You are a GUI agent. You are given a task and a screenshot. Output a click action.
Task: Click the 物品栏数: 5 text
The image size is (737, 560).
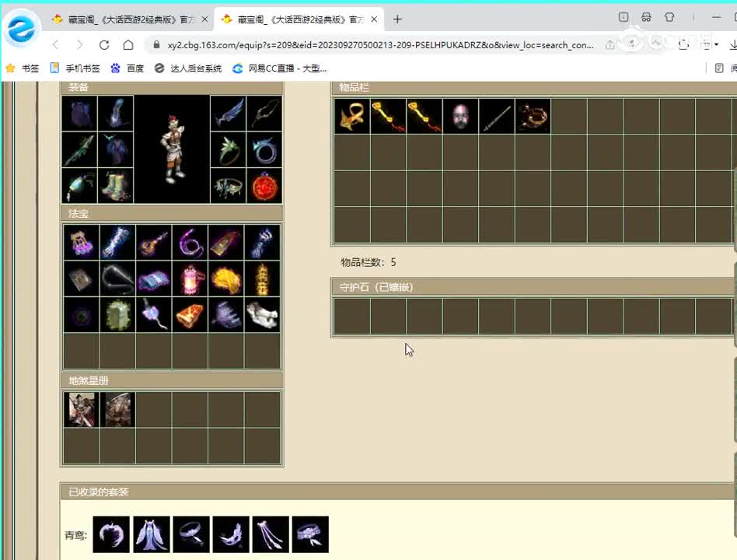click(368, 262)
